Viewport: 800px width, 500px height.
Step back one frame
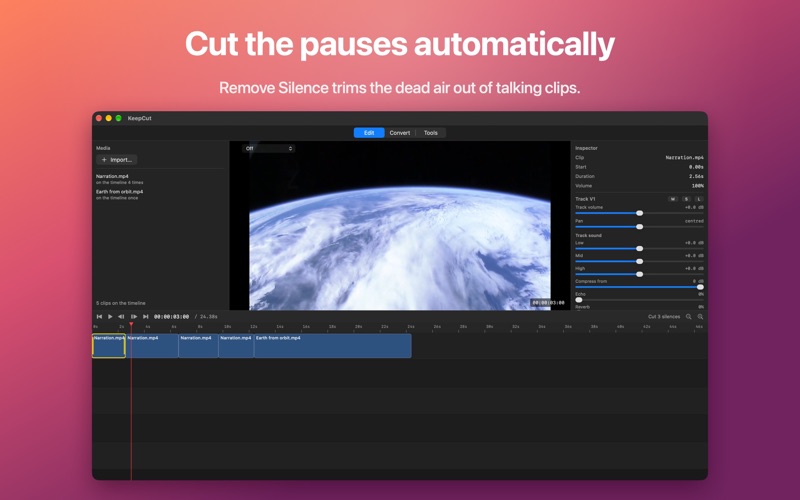pos(121,317)
